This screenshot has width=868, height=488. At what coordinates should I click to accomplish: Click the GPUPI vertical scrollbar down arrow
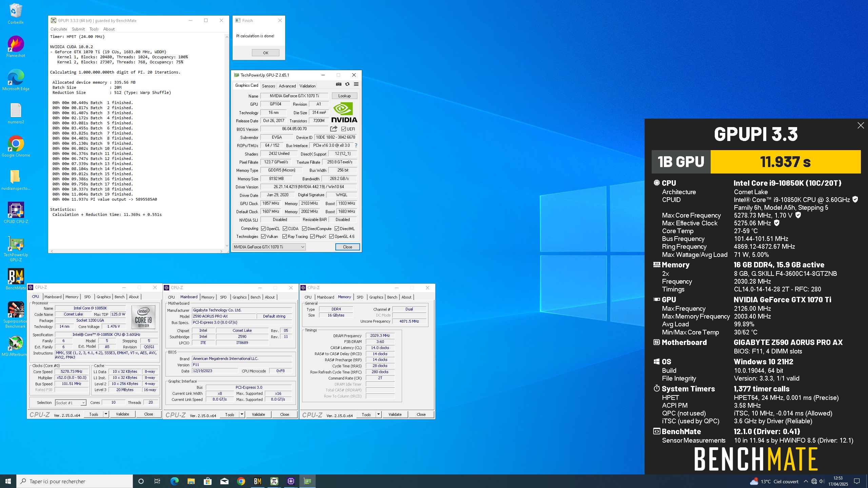point(226,246)
